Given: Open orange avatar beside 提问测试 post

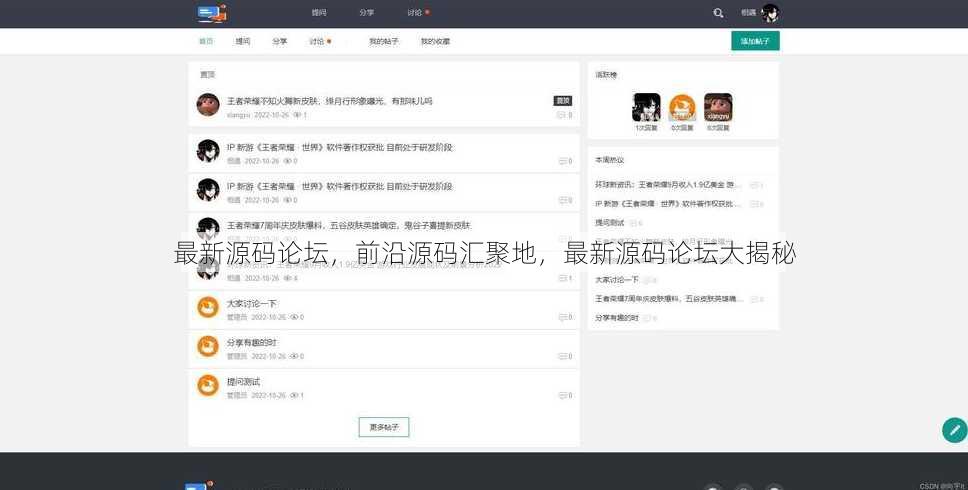Looking at the screenshot, I should (x=208, y=385).
